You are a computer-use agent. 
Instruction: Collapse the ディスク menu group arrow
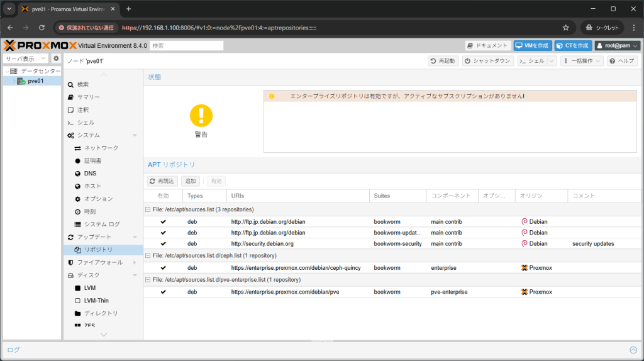click(x=135, y=275)
